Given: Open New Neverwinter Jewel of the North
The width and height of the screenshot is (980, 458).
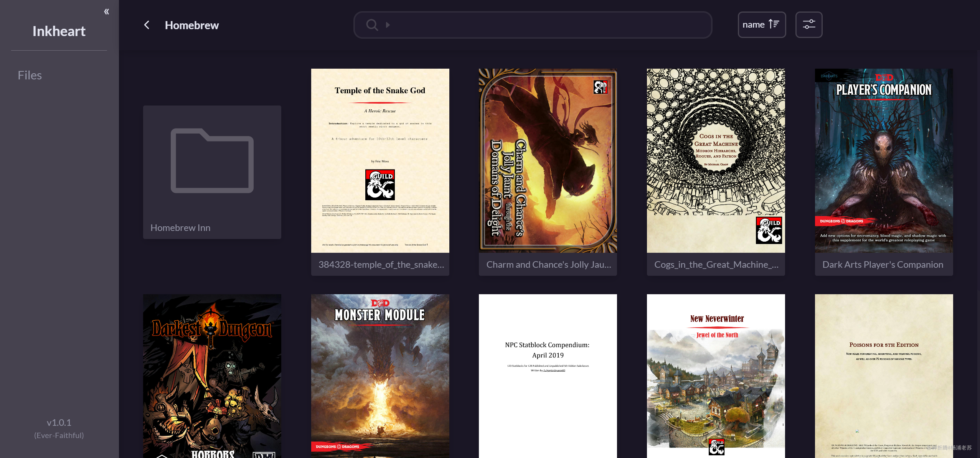Looking at the screenshot, I should tap(716, 376).
